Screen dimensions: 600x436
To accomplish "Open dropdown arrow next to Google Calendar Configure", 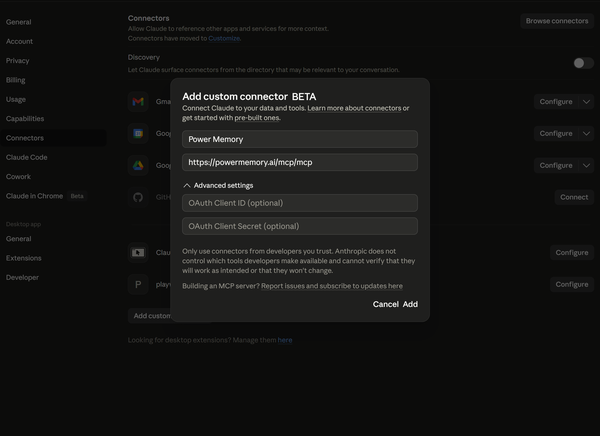I will 586,134.
